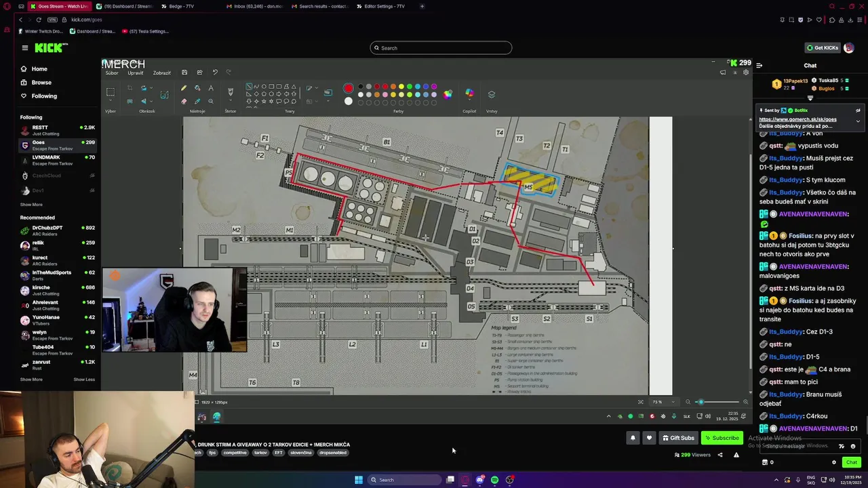Click the Kick search field
Image resolution: width=868 pixels, height=488 pixels.
441,47
